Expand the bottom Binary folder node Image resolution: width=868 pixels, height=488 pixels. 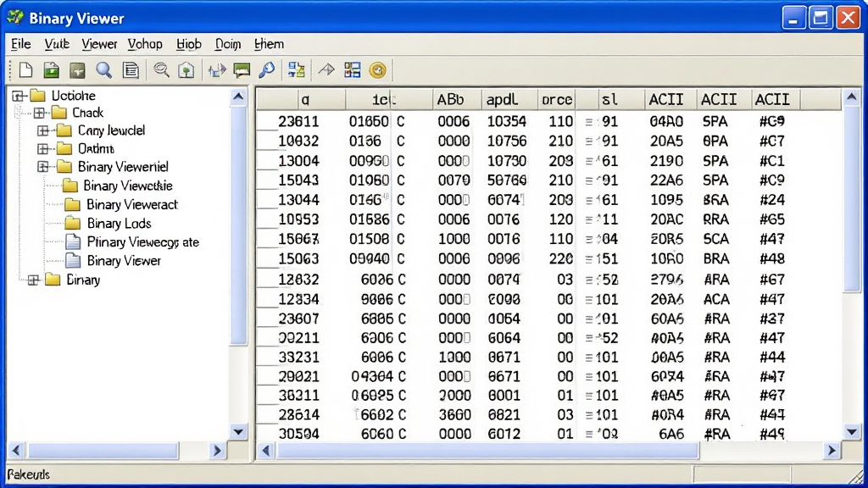click(x=33, y=280)
